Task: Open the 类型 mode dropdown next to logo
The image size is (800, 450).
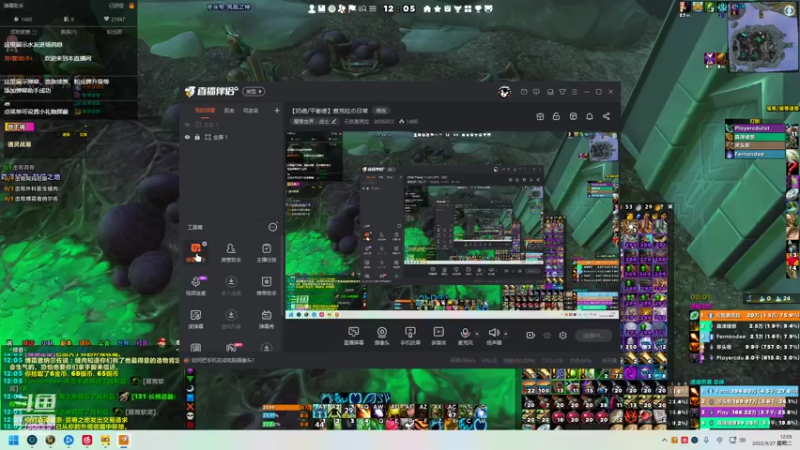Action: [x=254, y=92]
